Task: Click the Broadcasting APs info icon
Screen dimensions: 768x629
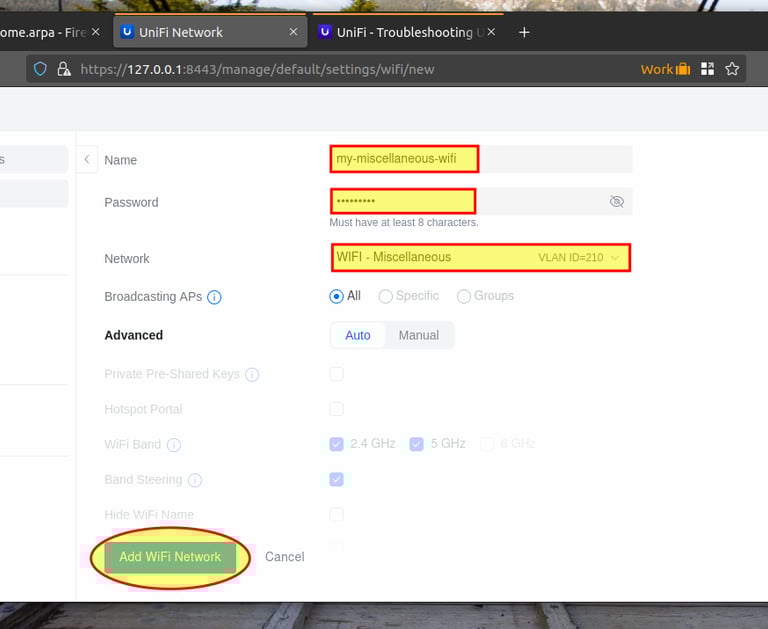Action: coord(214,297)
